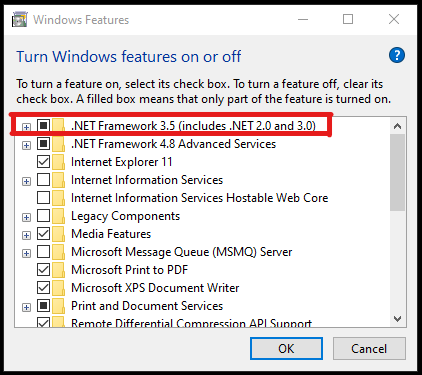Uncheck the Internet Explorer 11 checkbox
This screenshot has height=375, width=422.
[43, 162]
